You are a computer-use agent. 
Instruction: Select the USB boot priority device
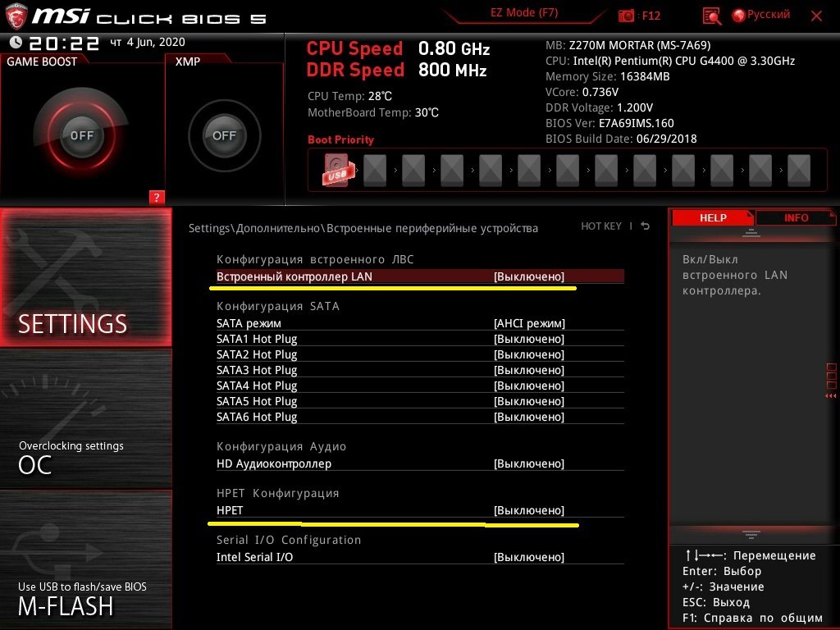point(337,171)
